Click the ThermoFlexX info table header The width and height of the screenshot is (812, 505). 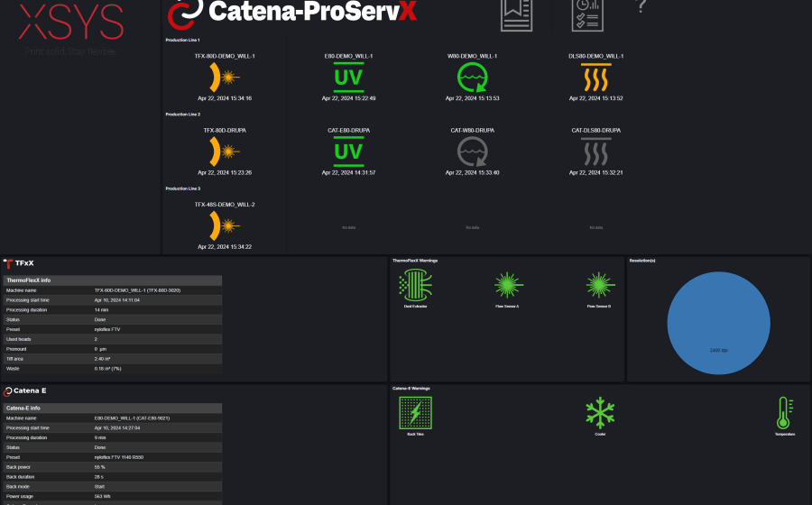[113, 280]
